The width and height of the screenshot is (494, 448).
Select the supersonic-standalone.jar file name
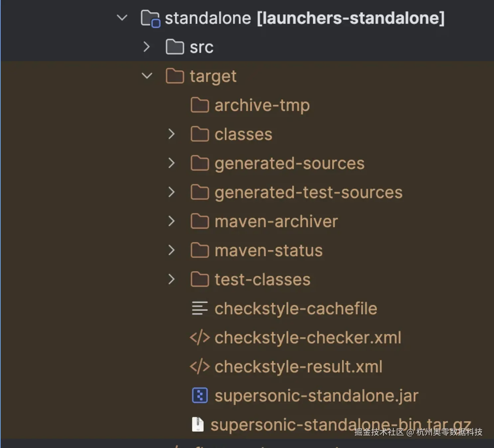click(x=316, y=396)
